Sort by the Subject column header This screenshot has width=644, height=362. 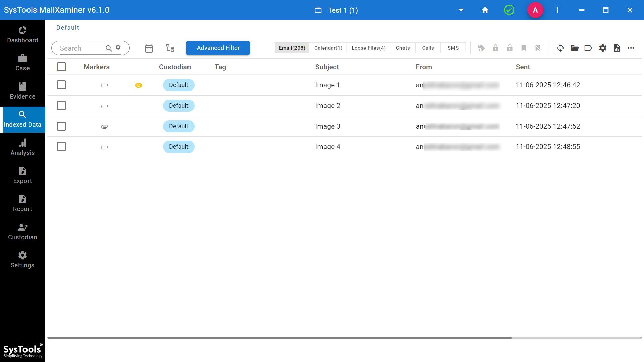click(327, 67)
